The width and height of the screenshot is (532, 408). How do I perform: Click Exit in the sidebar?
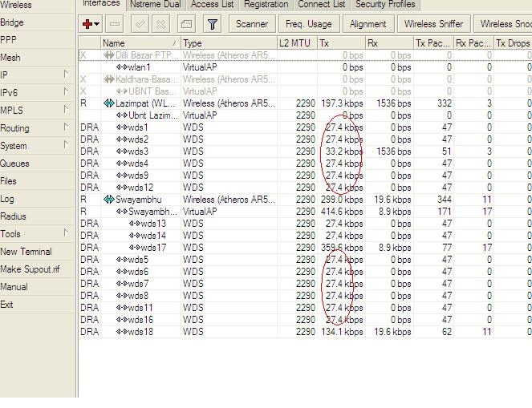(6, 305)
